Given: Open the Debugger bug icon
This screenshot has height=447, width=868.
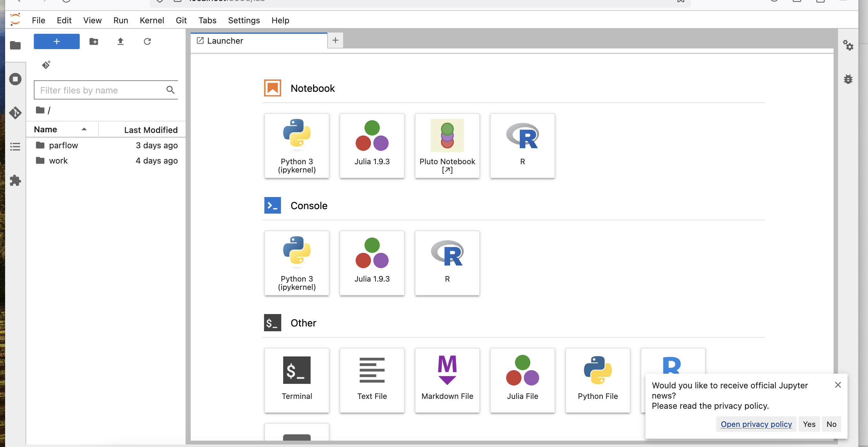Looking at the screenshot, I should tap(848, 79).
